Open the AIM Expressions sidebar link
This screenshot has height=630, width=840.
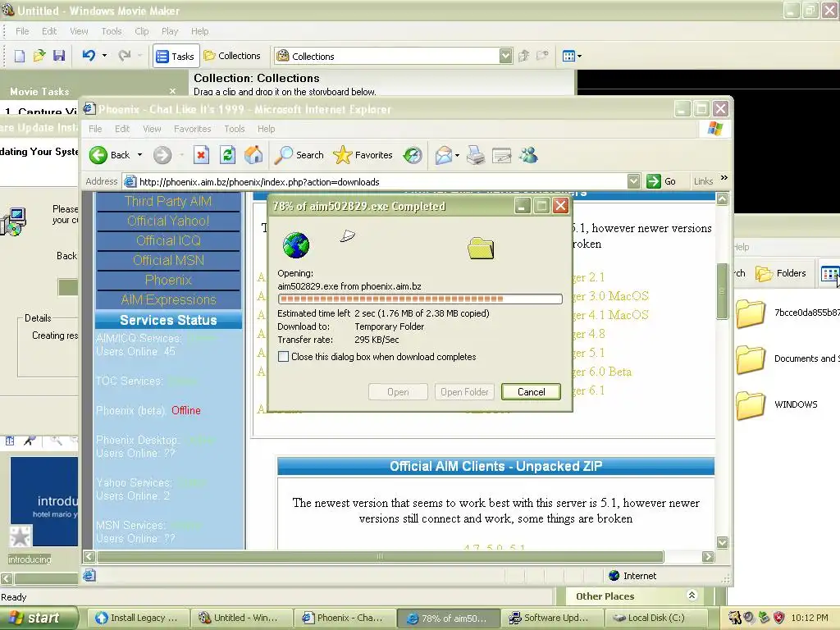[x=168, y=299]
